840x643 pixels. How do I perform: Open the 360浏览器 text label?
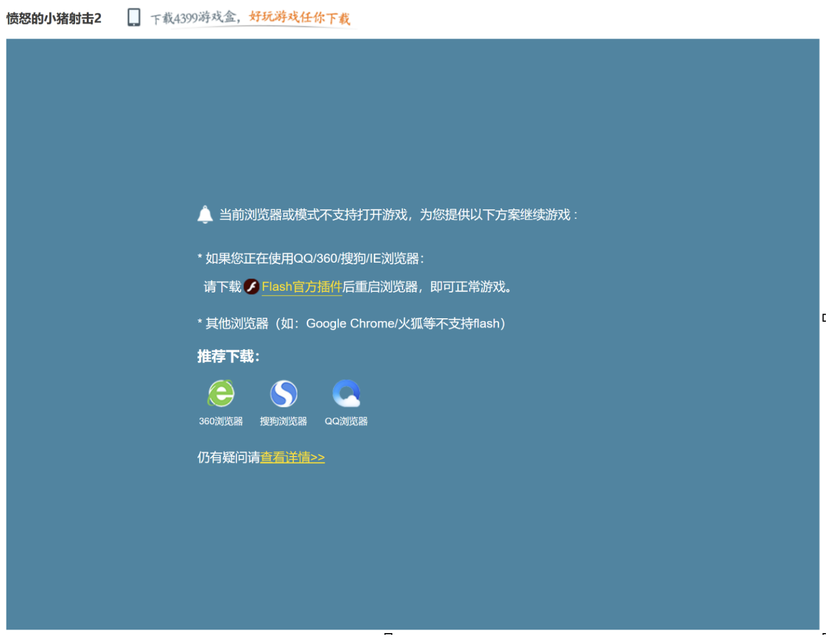pos(221,421)
